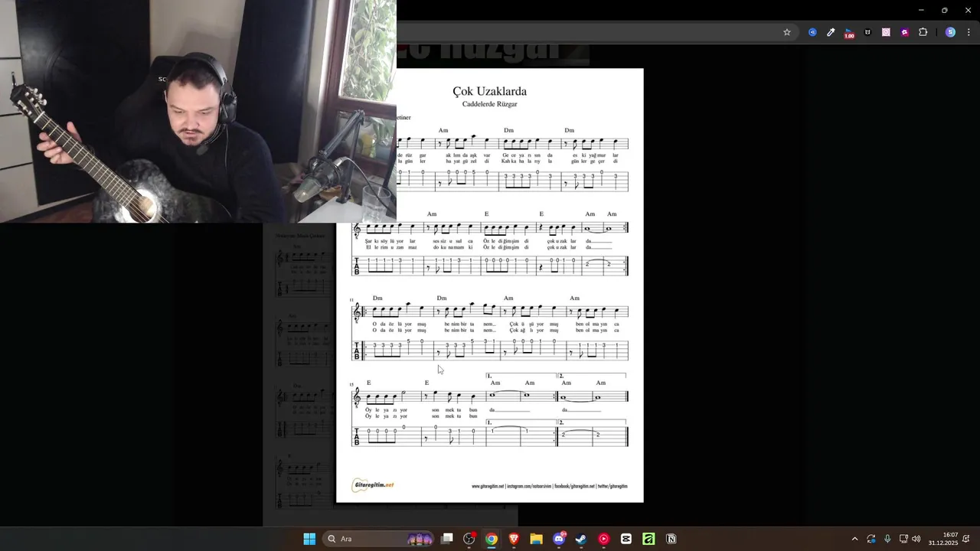Open the Chrome profile avatar
The width and height of the screenshot is (980, 551).
pos(950,32)
